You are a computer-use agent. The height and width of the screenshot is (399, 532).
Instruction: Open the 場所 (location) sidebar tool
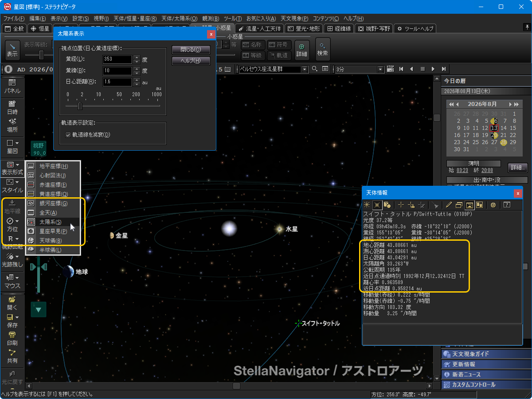[x=12, y=125]
